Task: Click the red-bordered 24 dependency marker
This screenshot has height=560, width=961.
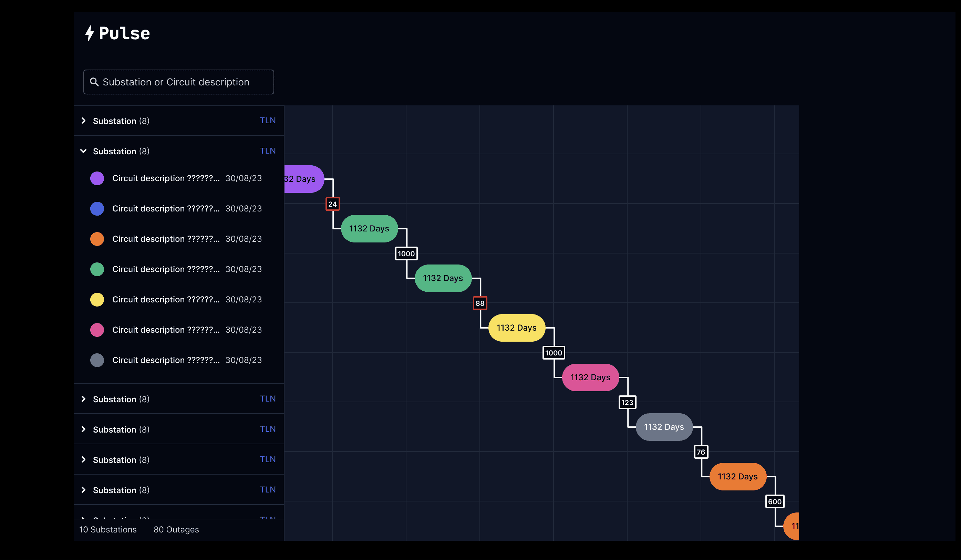Action: click(332, 204)
